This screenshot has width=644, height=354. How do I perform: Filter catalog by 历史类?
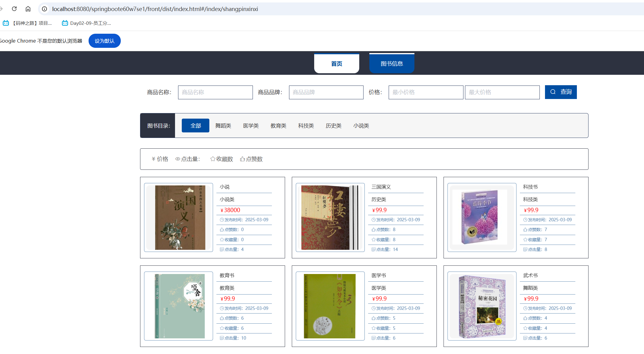click(333, 126)
